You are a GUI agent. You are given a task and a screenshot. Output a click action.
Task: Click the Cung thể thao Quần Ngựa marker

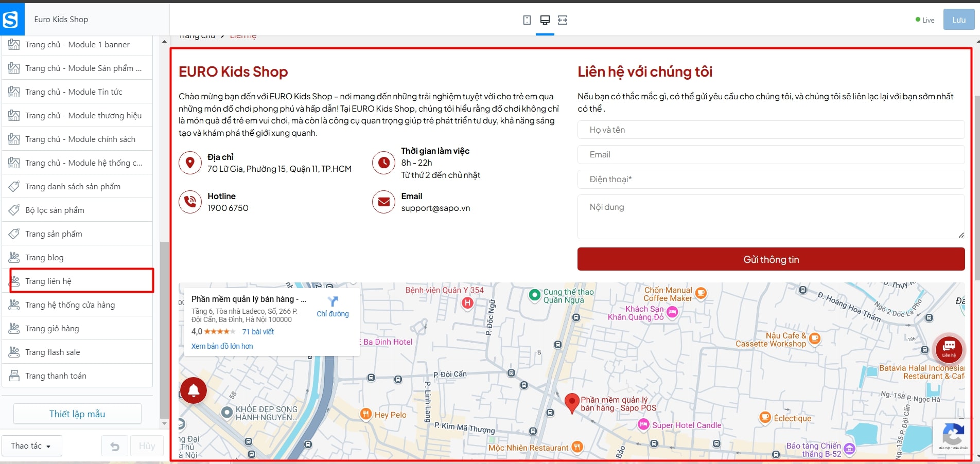click(x=535, y=295)
